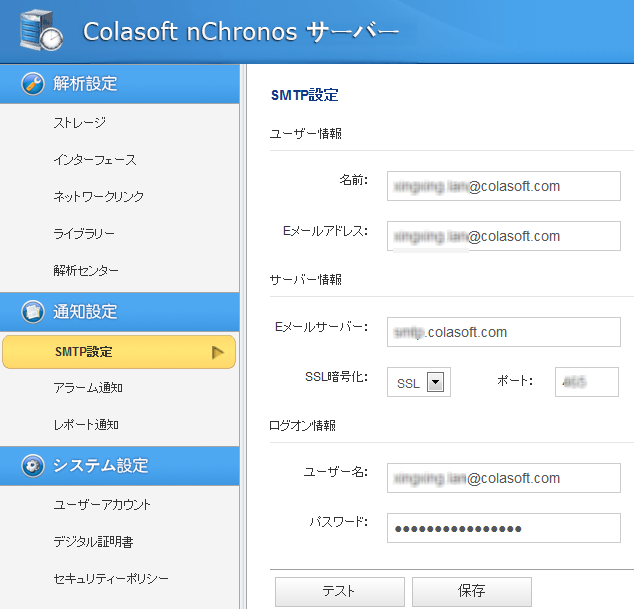Click the 保存 button
This screenshot has width=634, height=609.
pyautogui.click(x=471, y=591)
